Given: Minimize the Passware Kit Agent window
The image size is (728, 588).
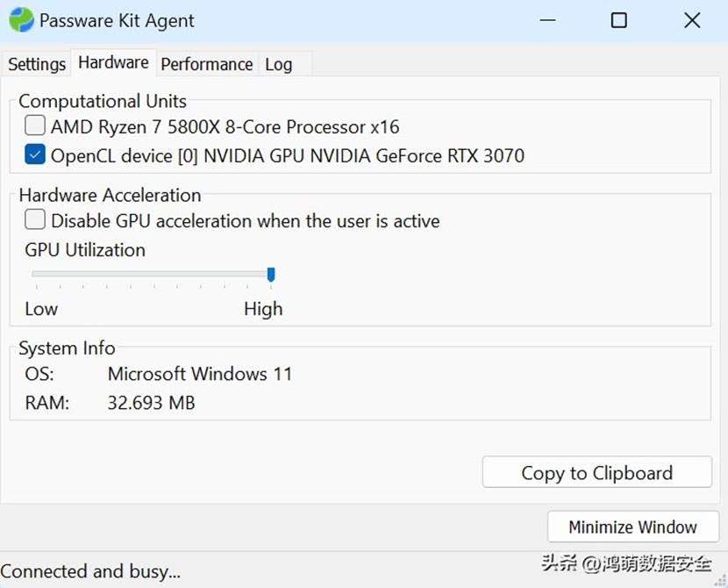Looking at the screenshot, I should click(548, 20).
